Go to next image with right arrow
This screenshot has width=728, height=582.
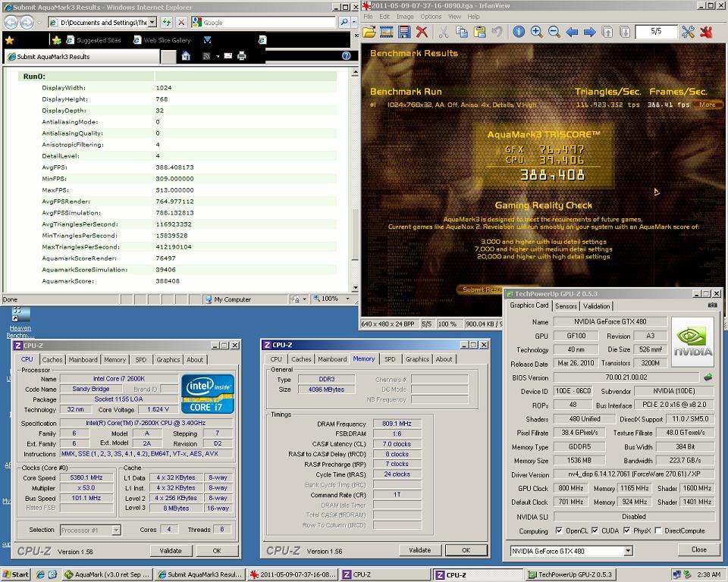[x=590, y=32]
